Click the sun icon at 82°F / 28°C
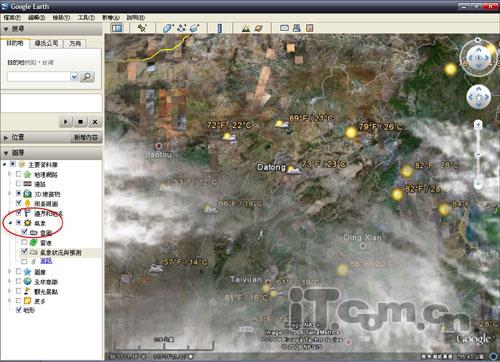The width and height of the screenshot is (500, 362). (x=407, y=171)
